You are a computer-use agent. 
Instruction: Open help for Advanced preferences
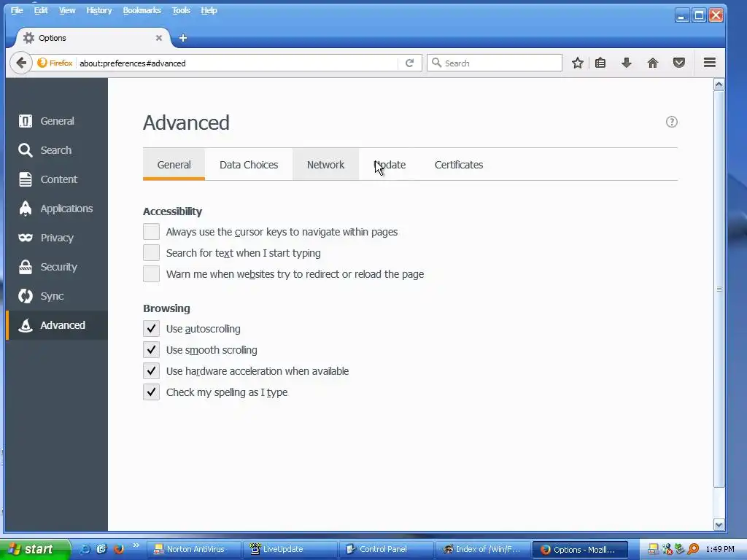pos(671,122)
